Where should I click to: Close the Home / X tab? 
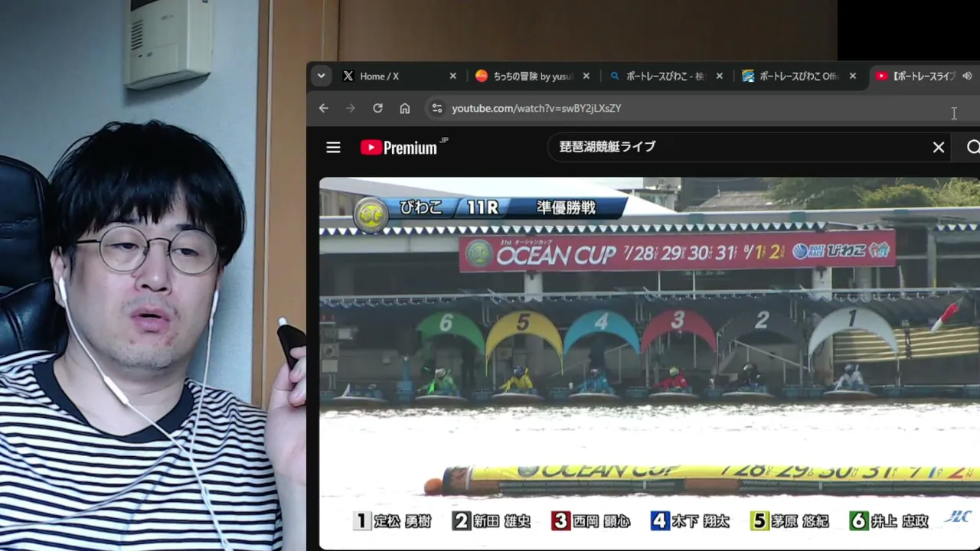[452, 77]
